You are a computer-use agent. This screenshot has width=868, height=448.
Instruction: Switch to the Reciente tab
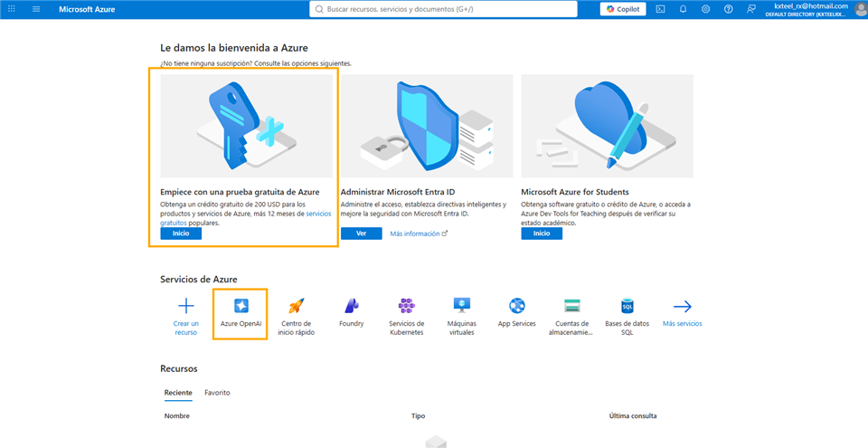178,393
